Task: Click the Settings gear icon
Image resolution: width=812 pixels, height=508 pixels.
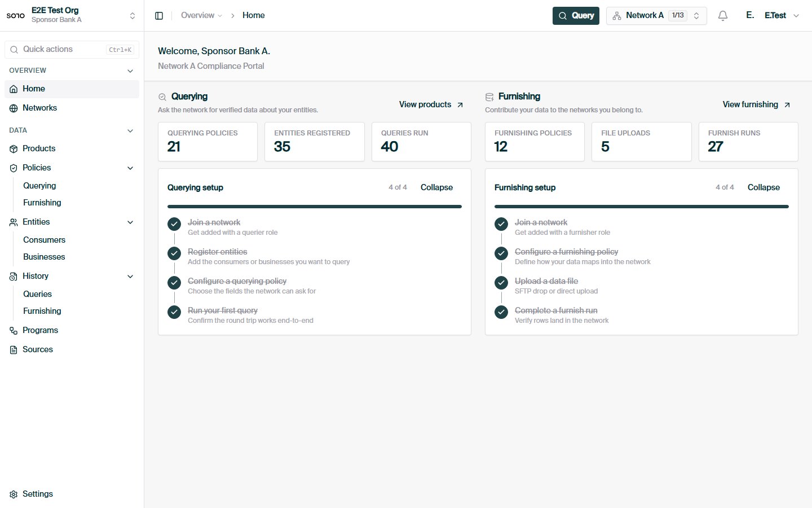Action: (14, 494)
